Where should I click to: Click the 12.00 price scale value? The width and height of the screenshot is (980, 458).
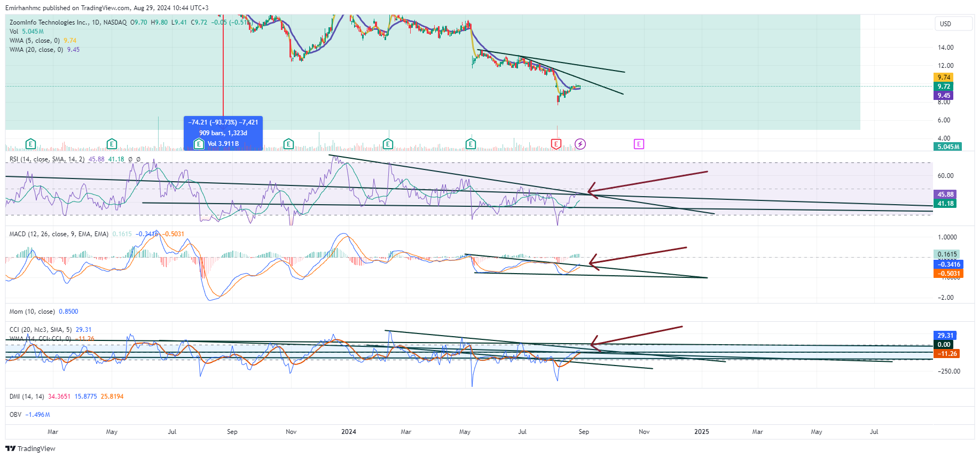pos(945,66)
